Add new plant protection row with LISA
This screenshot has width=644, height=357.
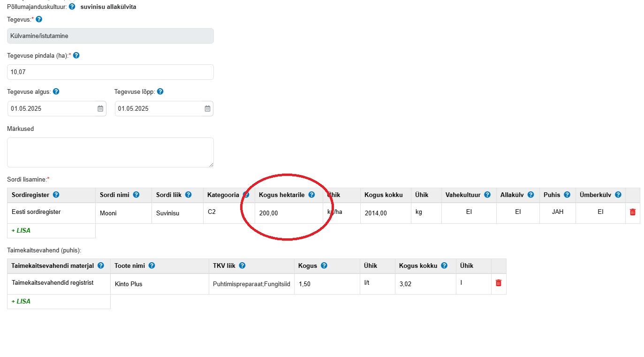point(21,301)
